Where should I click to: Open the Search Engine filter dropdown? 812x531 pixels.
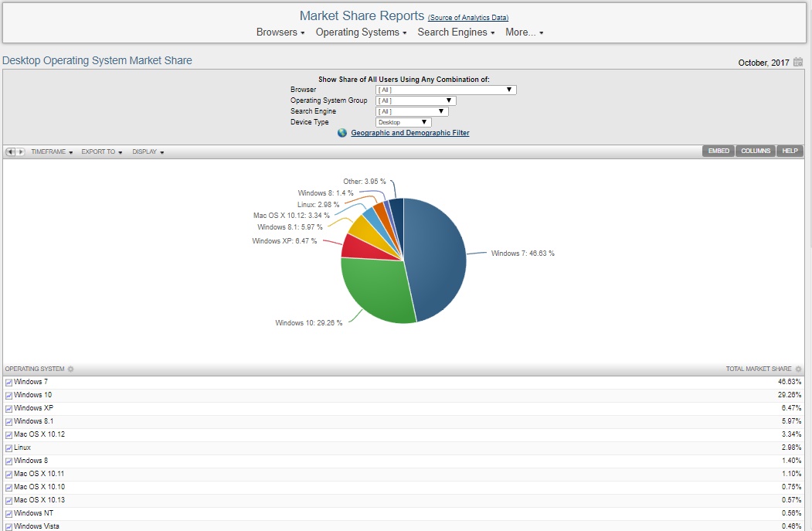point(412,111)
